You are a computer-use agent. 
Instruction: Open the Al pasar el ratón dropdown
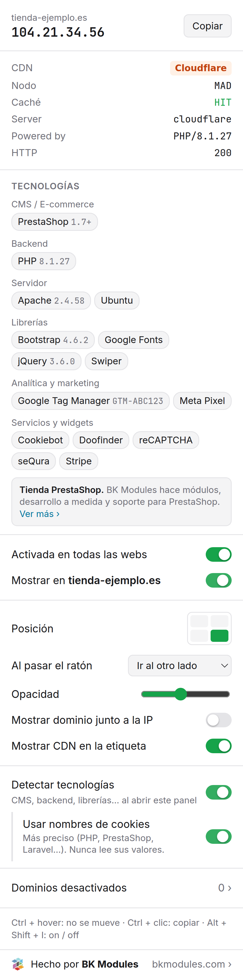pyautogui.click(x=180, y=666)
